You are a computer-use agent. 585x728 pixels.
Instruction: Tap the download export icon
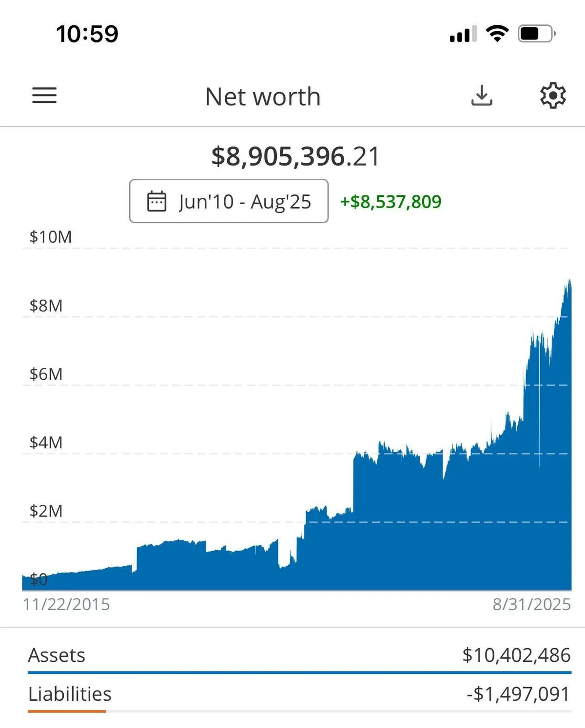[x=482, y=96]
